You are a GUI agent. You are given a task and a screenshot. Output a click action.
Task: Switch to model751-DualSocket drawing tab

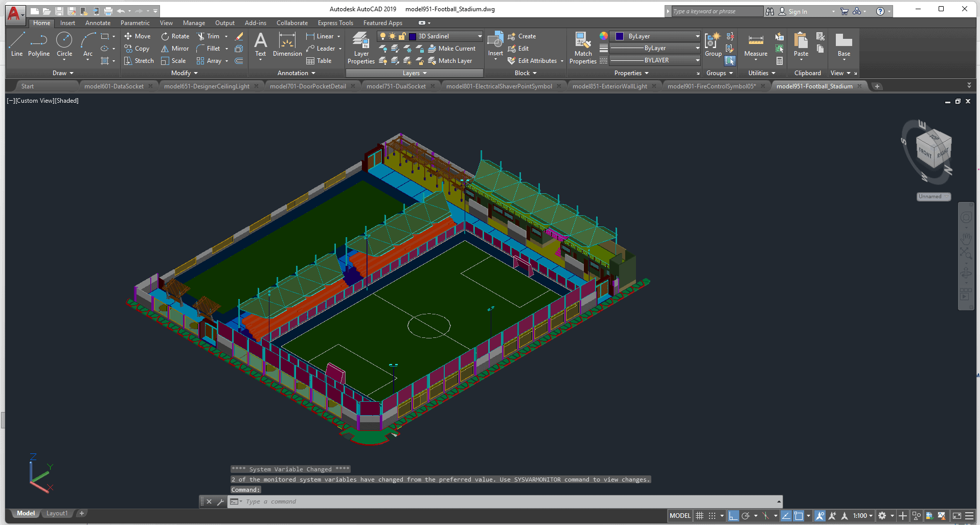[x=396, y=86]
